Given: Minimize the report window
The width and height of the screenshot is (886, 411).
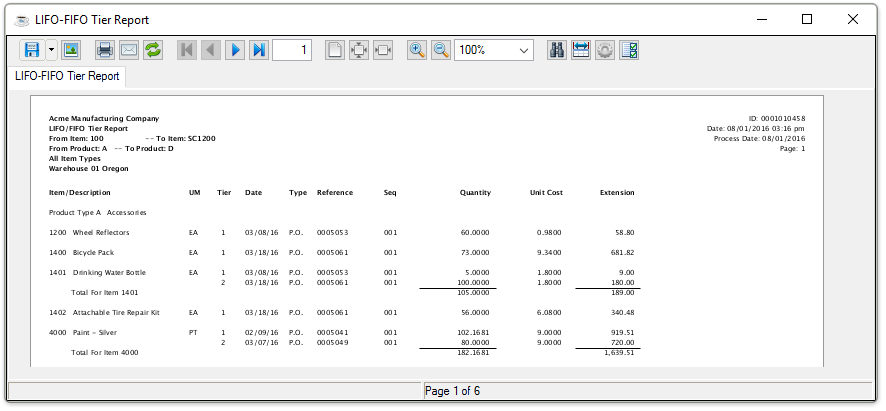Looking at the screenshot, I should click(762, 19).
